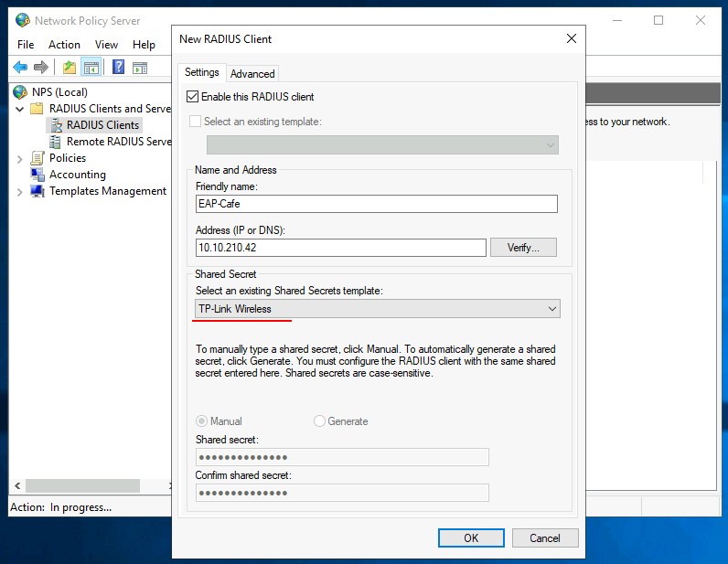The width and height of the screenshot is (728, 564).
Task: Click the Policies scroll icon
Action: pos(37,158)
